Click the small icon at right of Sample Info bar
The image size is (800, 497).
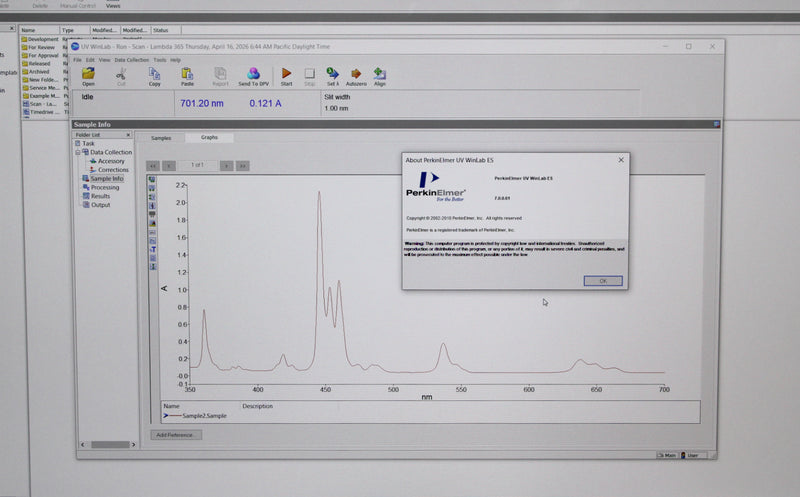pyautogui.click(x=716, y=124)
